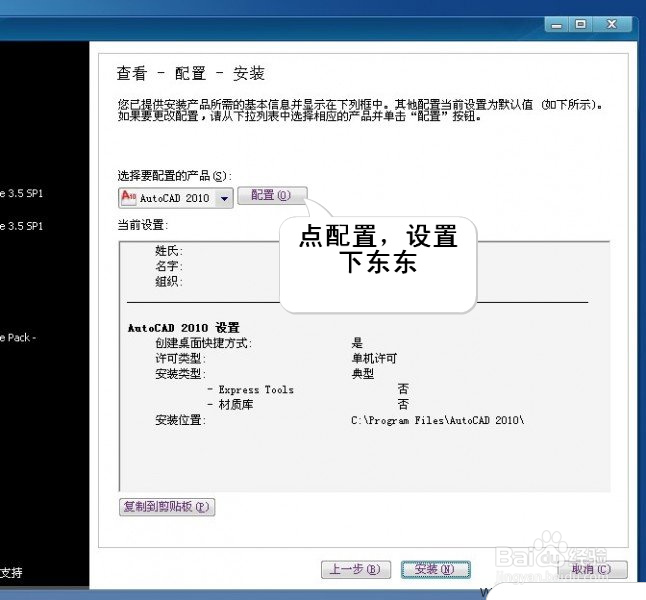Close the installer window

612,24
